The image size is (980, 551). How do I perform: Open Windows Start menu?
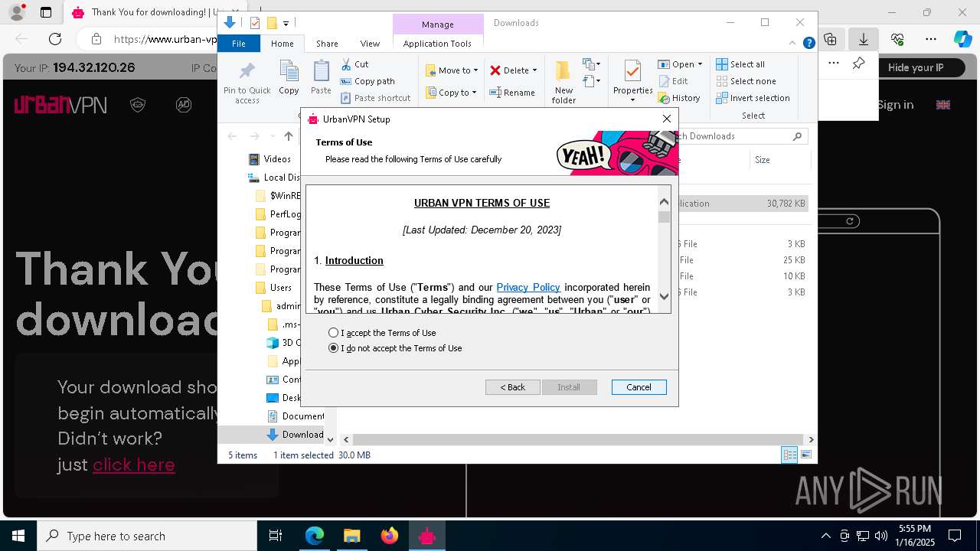click(18, 536)
